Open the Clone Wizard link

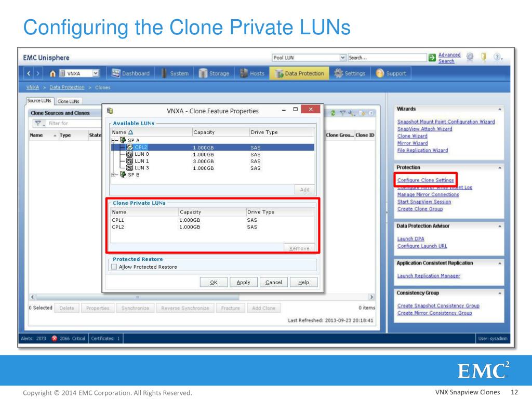coord(412,136)
